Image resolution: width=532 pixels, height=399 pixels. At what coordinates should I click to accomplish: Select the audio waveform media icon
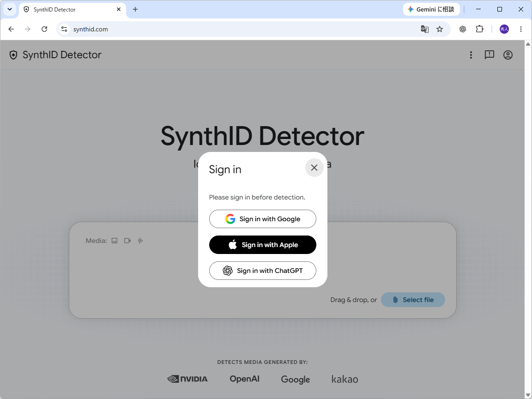click(140, 241)
